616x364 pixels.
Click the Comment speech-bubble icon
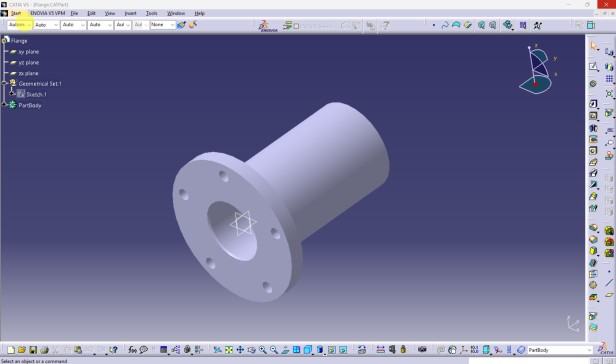point(143,349)
